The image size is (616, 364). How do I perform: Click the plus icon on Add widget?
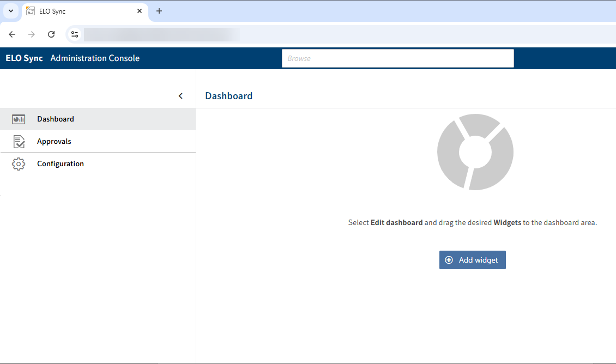point(449,260)
